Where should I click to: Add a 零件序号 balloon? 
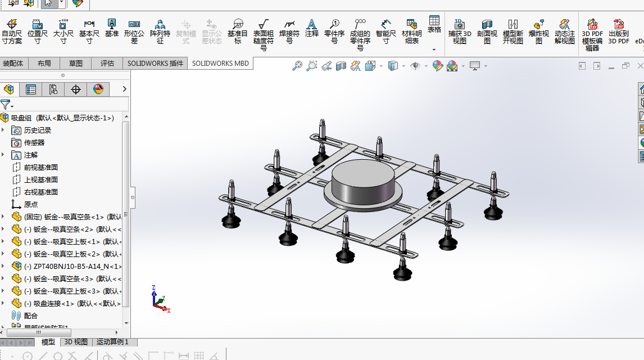334,31
